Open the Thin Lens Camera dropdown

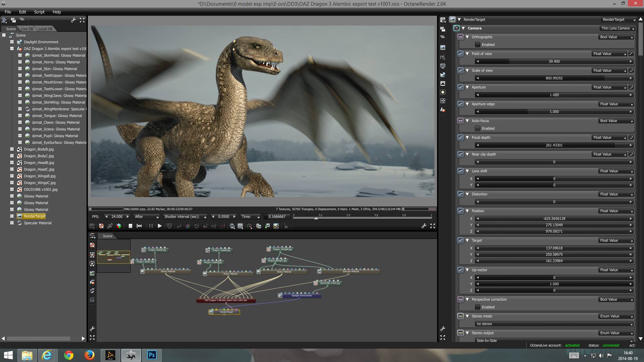click(x=617, y=28)
